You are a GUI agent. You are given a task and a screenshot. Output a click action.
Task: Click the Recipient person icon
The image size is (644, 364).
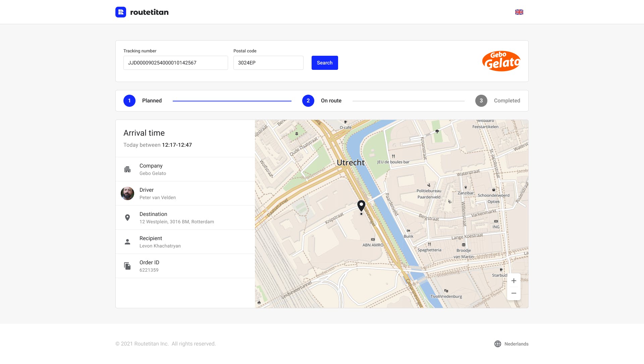click(127, 242)
